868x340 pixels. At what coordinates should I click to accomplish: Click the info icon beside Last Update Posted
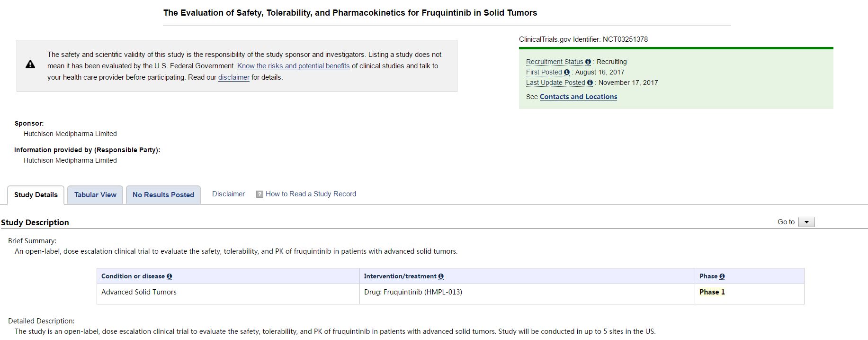[x=590, y=83]
